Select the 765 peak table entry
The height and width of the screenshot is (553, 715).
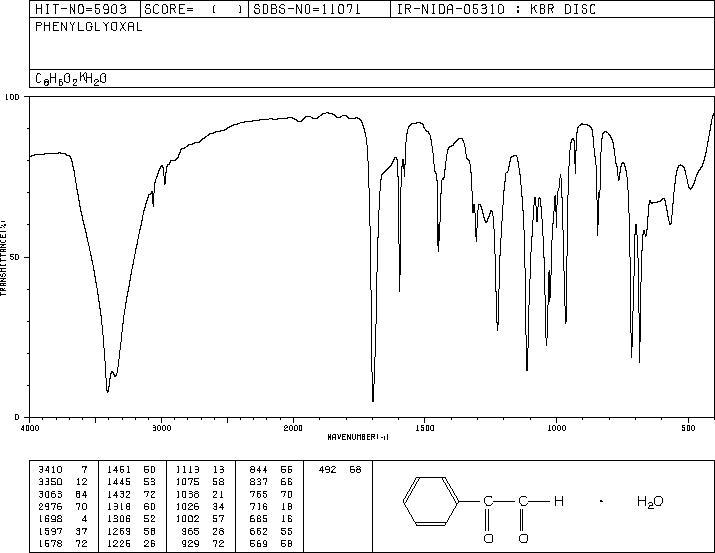click(x=271, y=494)
